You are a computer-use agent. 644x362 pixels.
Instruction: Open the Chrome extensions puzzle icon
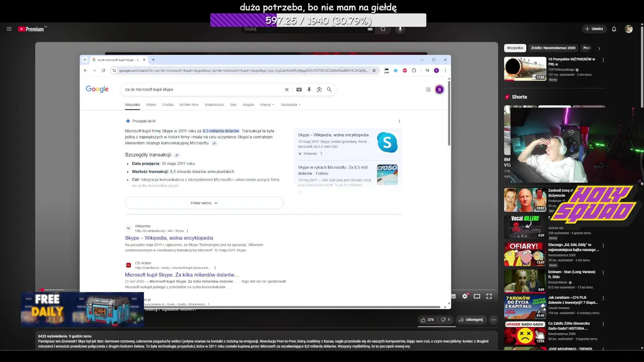tap(414, 70)
